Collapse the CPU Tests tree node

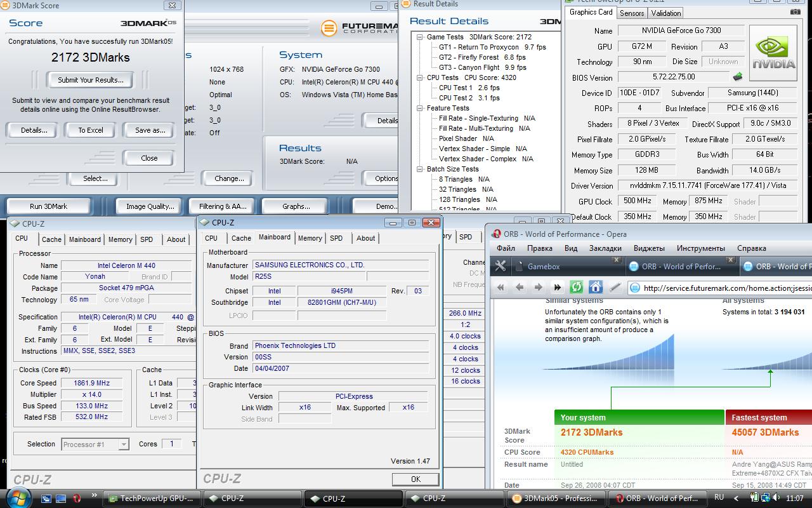tap(420, 77)
